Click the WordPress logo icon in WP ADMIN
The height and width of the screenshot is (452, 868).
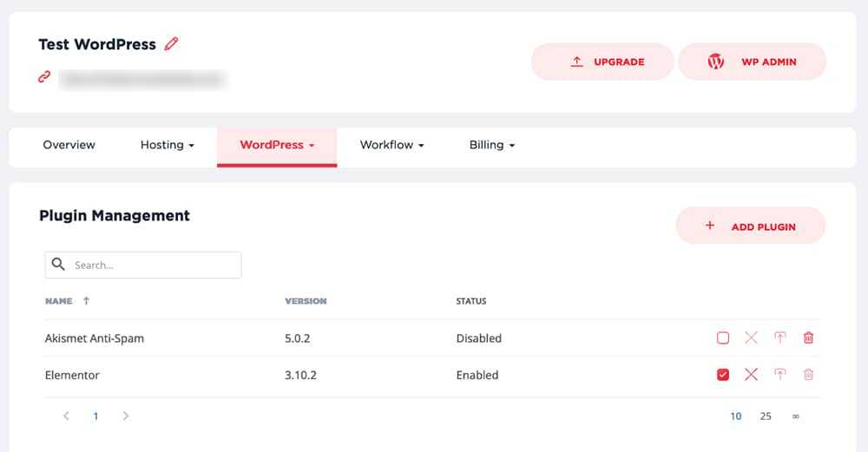pos(716,62)
